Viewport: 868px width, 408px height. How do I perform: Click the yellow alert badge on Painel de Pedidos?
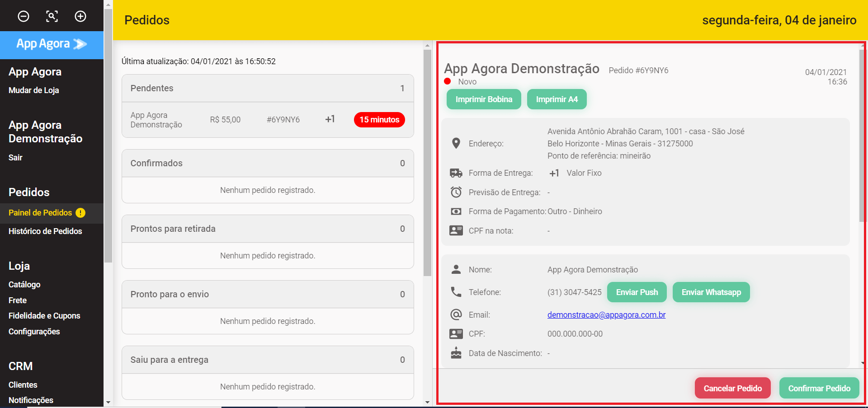80,213
